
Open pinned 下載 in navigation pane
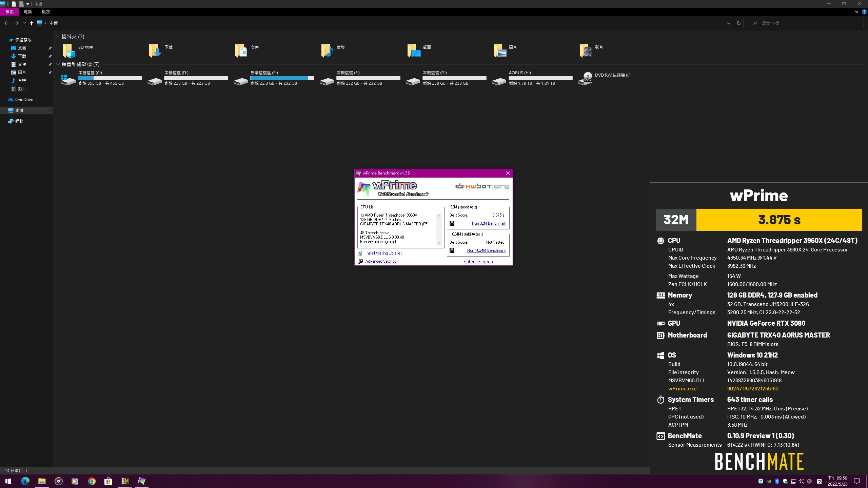tap(22, 56)
